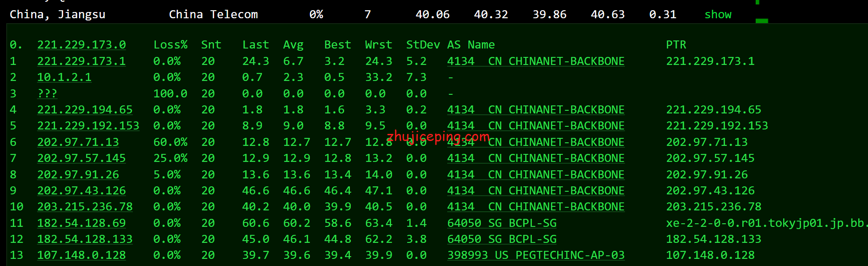Click IP address 202.97.71.13
This screenshot has width=868, height=266.
tap(78, 142)
